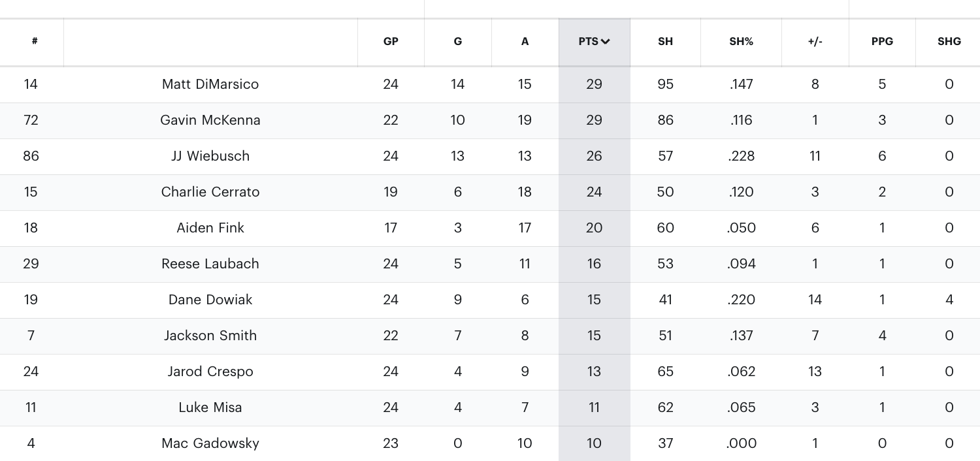This screenshot has height=461, width=980.
Task: Open Mac Gadowsky player link
Action: (210, 443)
